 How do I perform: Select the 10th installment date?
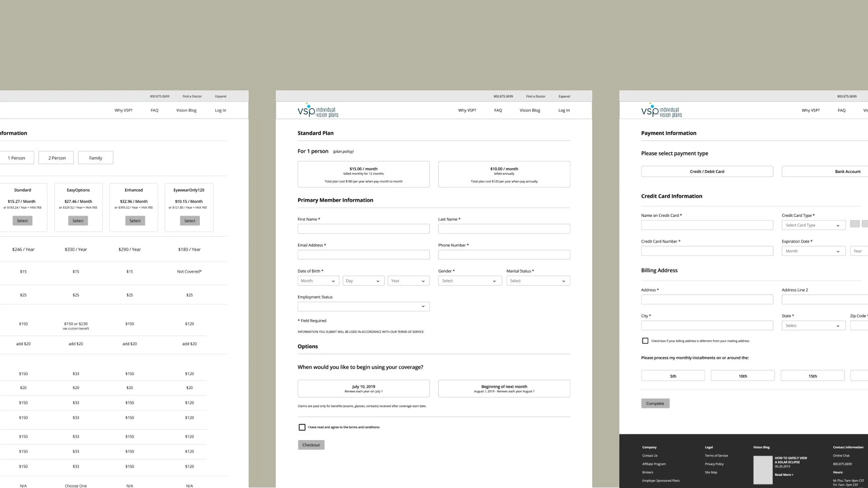pyautogui.click(x=743, y=376)
